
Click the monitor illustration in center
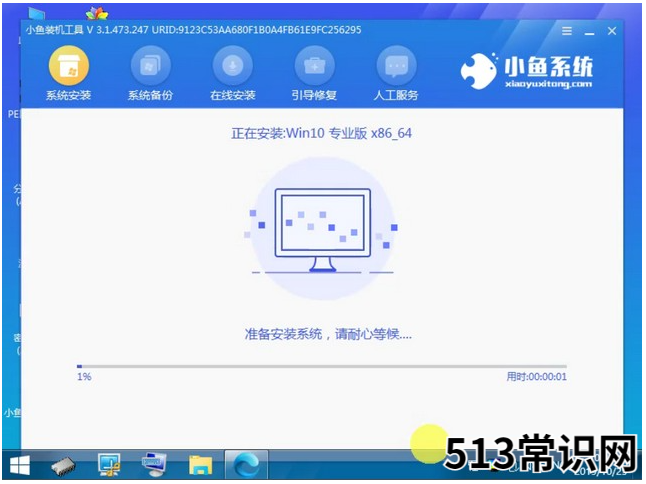point(323,230)
